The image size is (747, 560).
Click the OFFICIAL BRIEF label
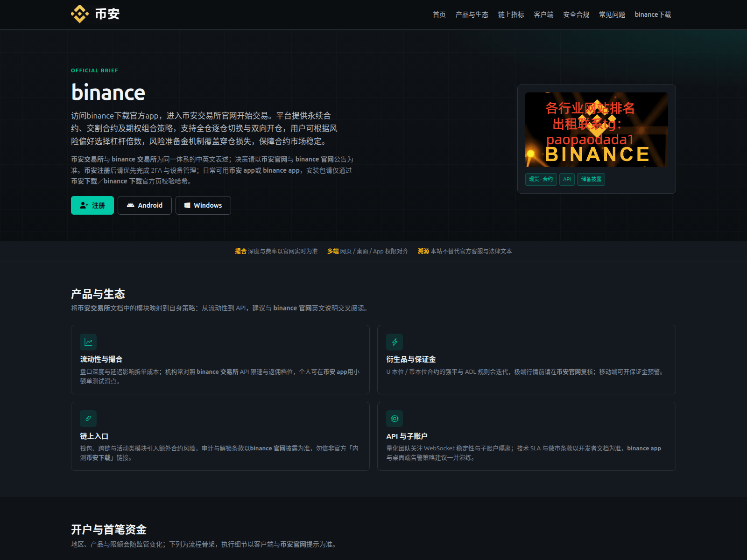95,70
